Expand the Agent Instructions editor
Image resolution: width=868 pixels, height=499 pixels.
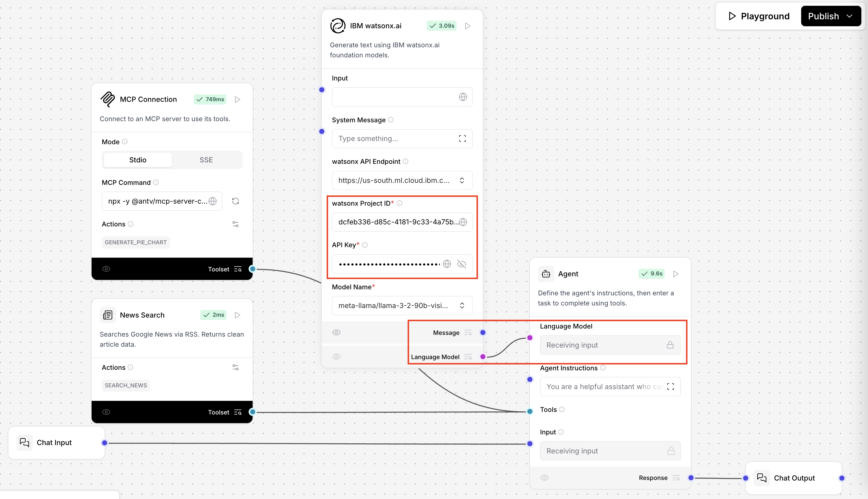(670, 387)
